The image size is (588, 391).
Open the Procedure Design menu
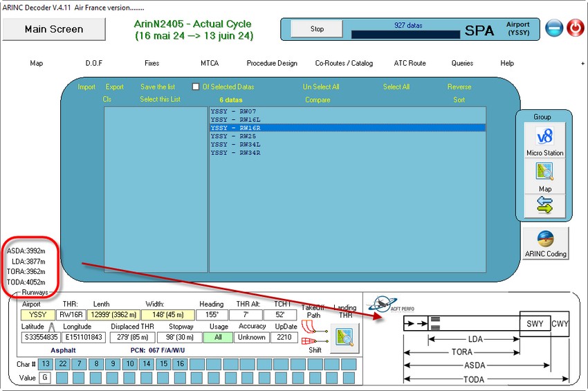coord(272,63)
